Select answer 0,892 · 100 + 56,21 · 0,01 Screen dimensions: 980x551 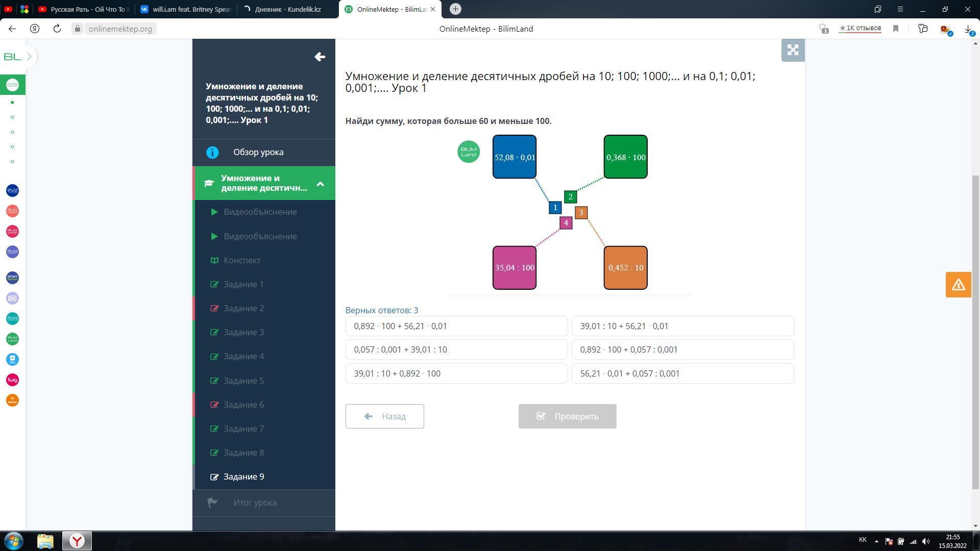coord(456,326)
